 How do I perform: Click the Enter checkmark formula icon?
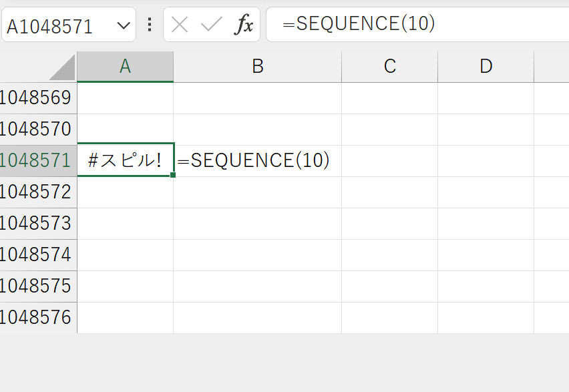(211, 25)
